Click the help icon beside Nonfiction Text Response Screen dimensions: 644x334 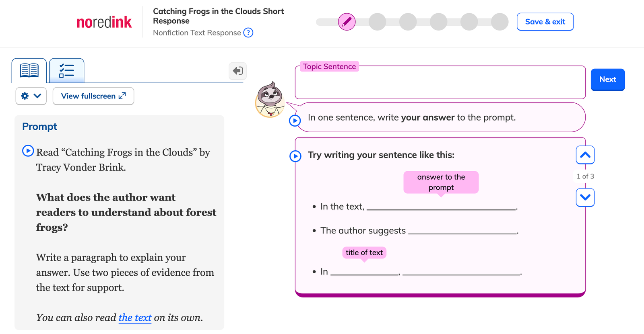point(248,33)
